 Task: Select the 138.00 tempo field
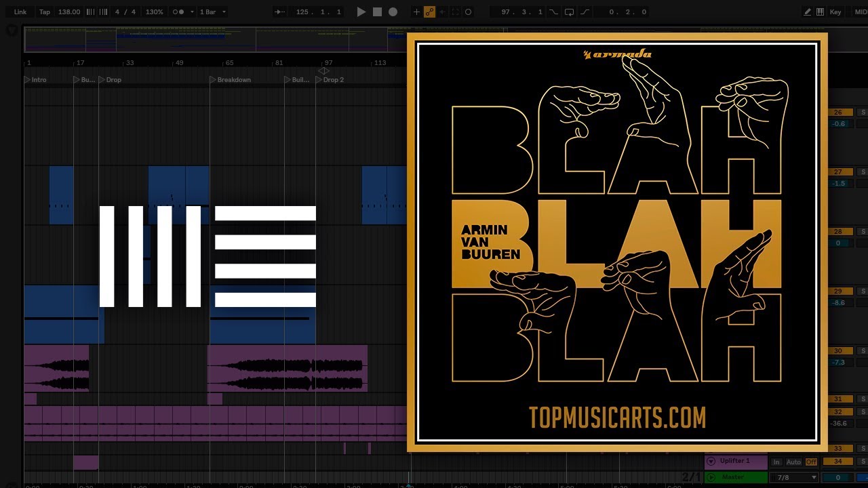[x=69, y=12]
